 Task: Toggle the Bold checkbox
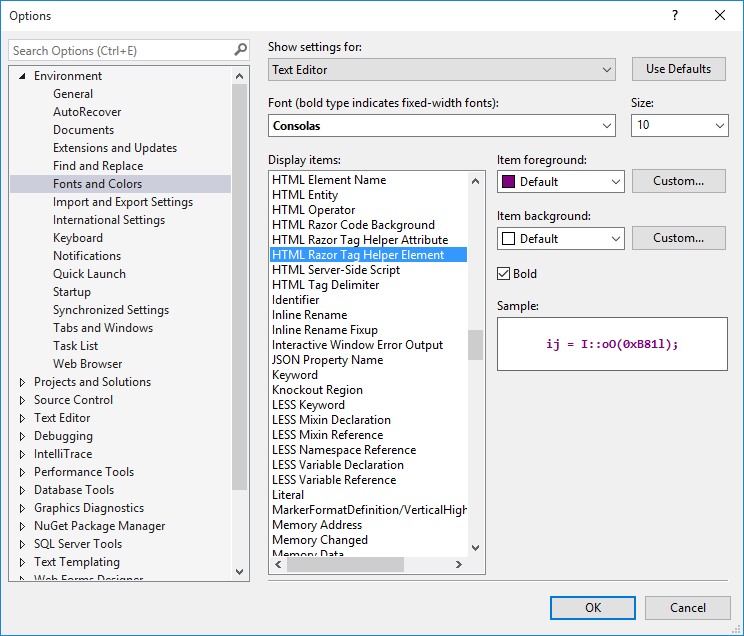coord(503,273)
